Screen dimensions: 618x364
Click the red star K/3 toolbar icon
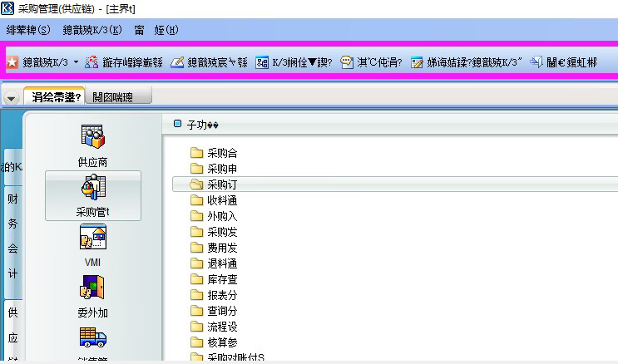pos(12,62)
